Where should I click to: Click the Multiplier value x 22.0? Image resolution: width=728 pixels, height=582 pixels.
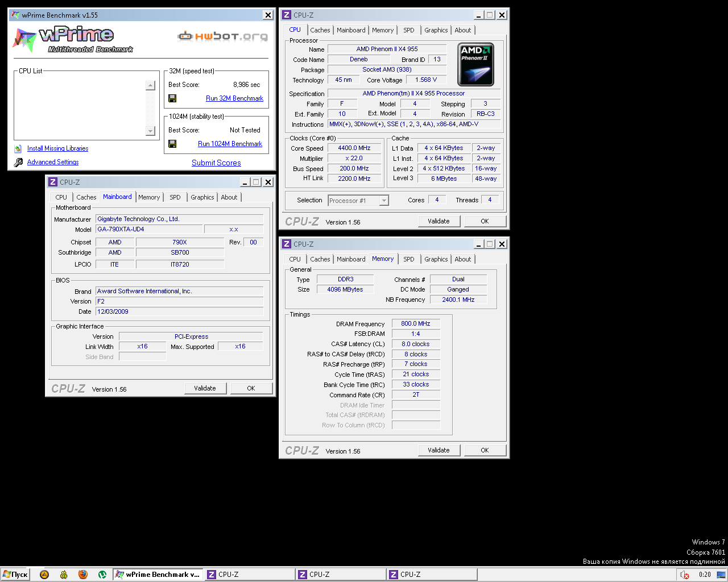[x=354, y=158]
